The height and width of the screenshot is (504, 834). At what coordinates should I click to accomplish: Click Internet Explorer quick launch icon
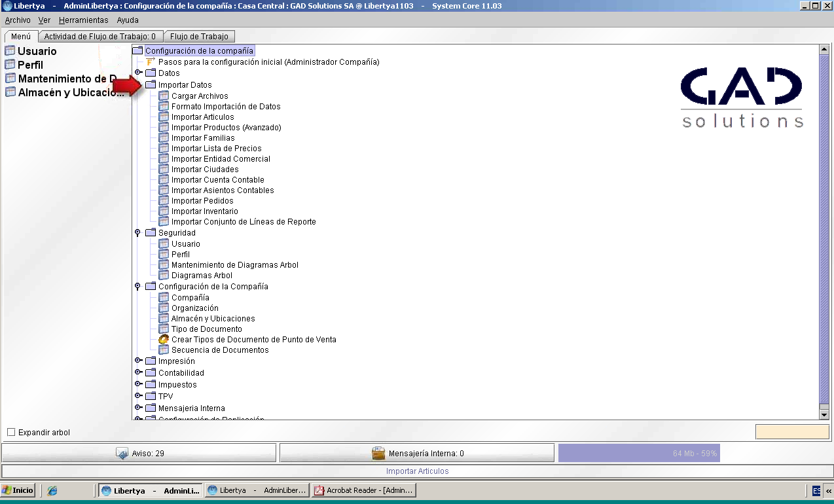tap(52, 490)
